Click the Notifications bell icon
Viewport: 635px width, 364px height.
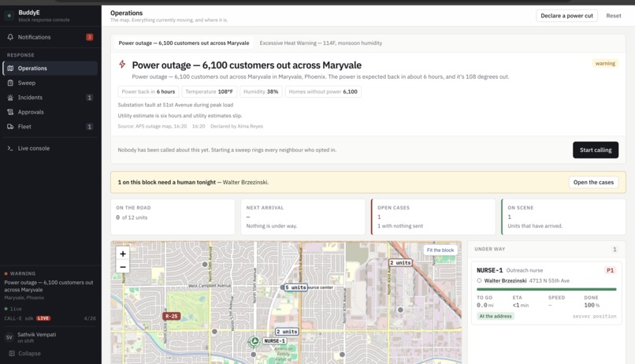[x=10, y=37]
